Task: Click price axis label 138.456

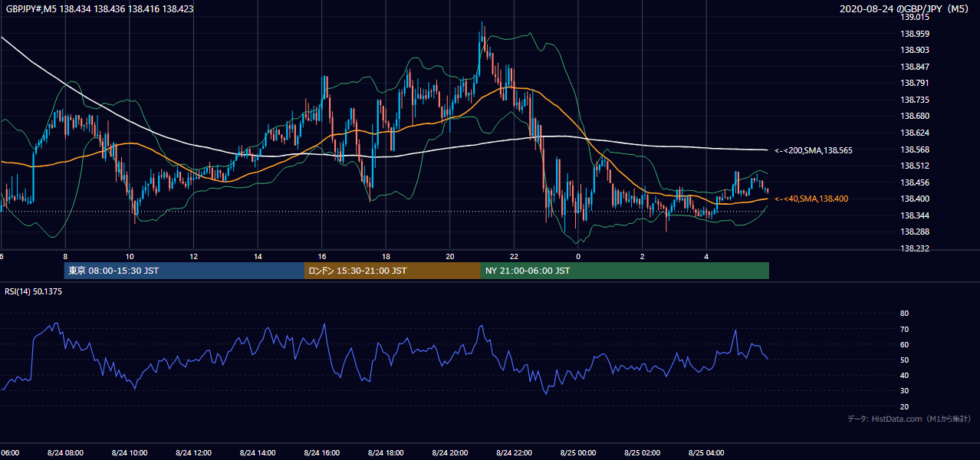Action: click(x=913, y=182)
